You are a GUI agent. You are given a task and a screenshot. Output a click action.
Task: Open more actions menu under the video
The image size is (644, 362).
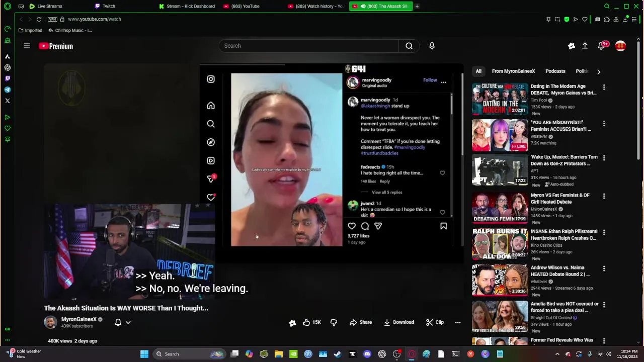click(457, 322)
